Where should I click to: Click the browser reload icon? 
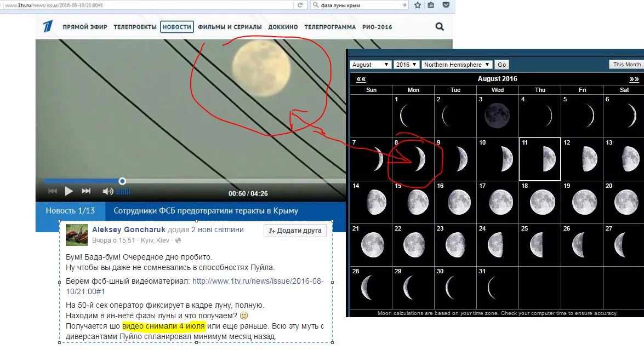tap(300, 5)
